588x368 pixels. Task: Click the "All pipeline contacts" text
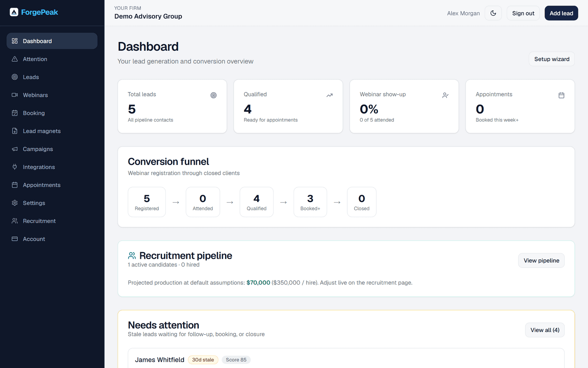(150, 120)
